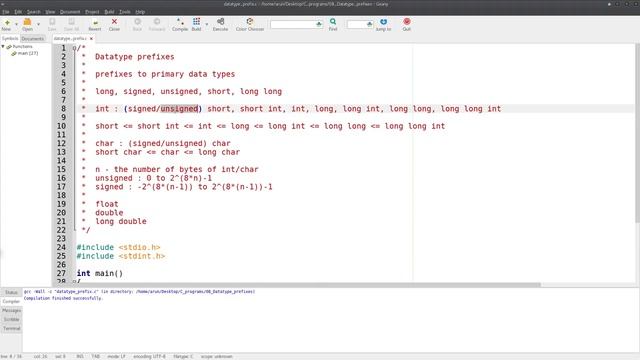Click 'int main()' on line 27
The height and width of the screenshot is (360, 640).
coord(100,273)
